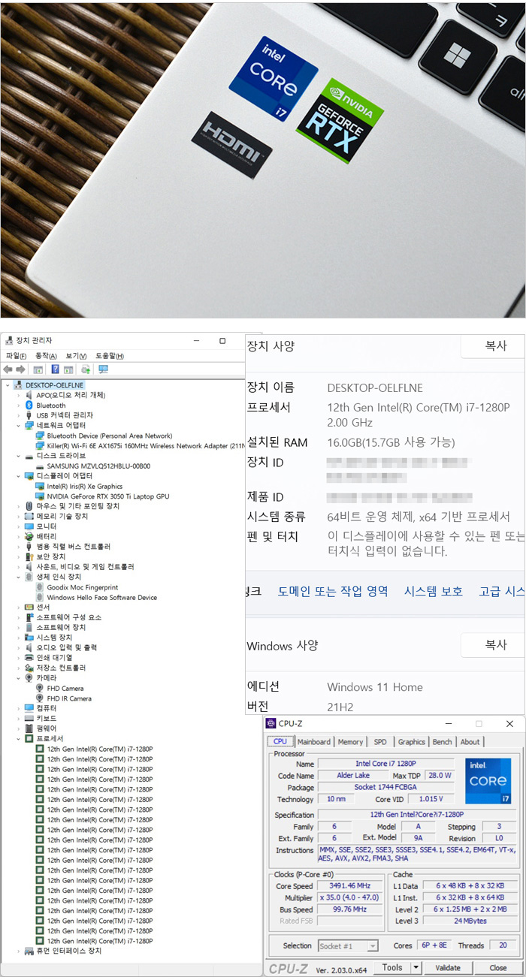Open the 시스템 보호 link
Viewport: 526px width, 980px height.
click(x=434, y=592)
